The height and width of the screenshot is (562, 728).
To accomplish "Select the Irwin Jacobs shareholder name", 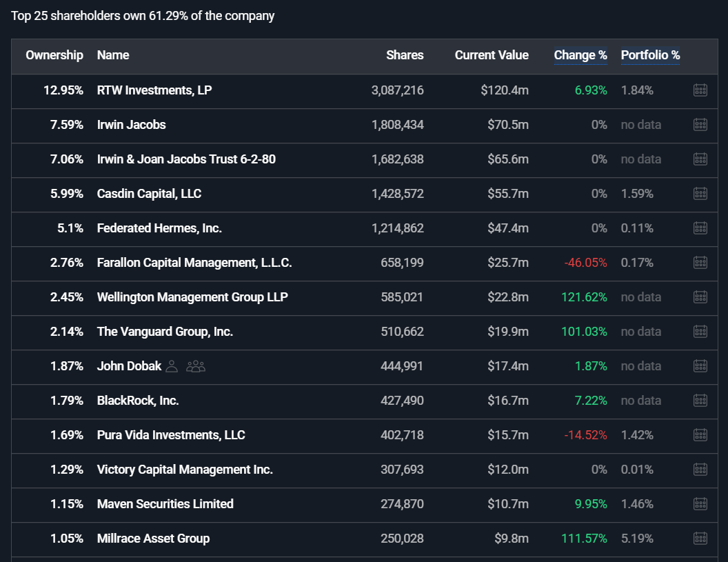I will (132, 125).
